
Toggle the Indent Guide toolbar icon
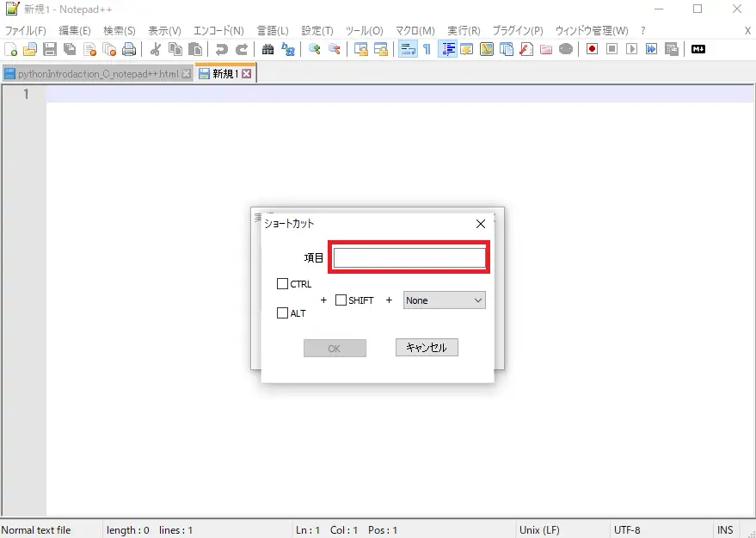447,49
